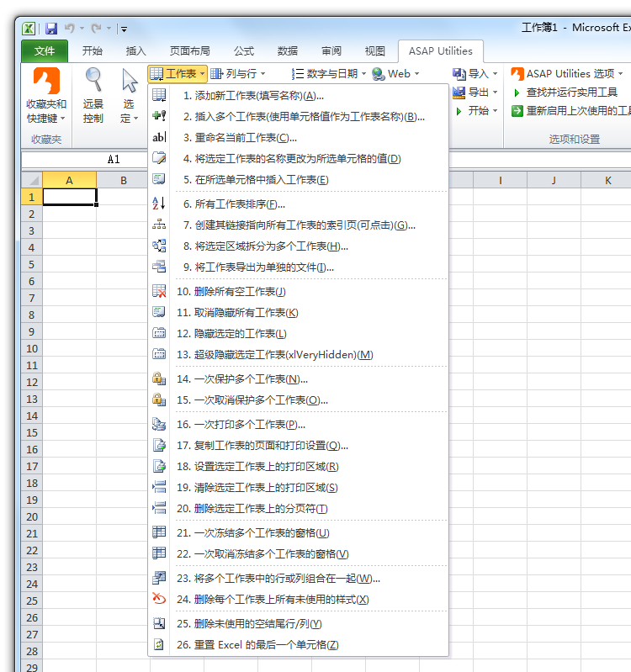
Task: Select the ASAP Utilities tab
Action: coord(441,51)
